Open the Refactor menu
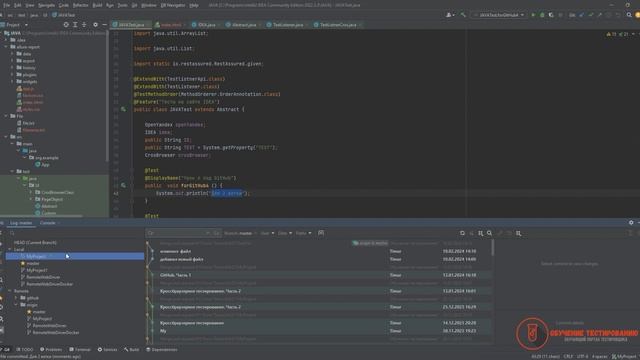640x360 pixels. (80, 5)
